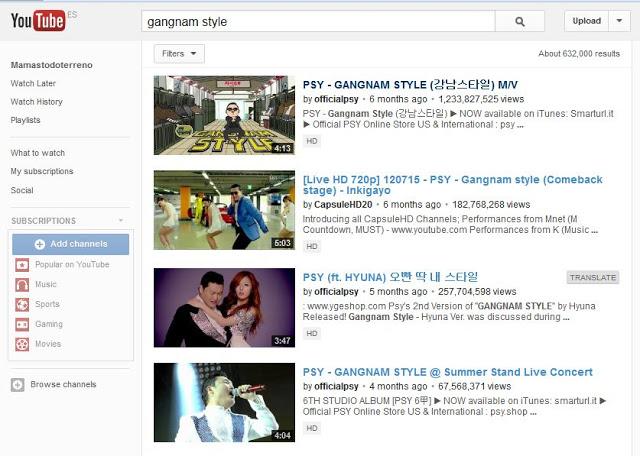Click the 3:47 duration badge
640x456 pixels.
point(282,341)
